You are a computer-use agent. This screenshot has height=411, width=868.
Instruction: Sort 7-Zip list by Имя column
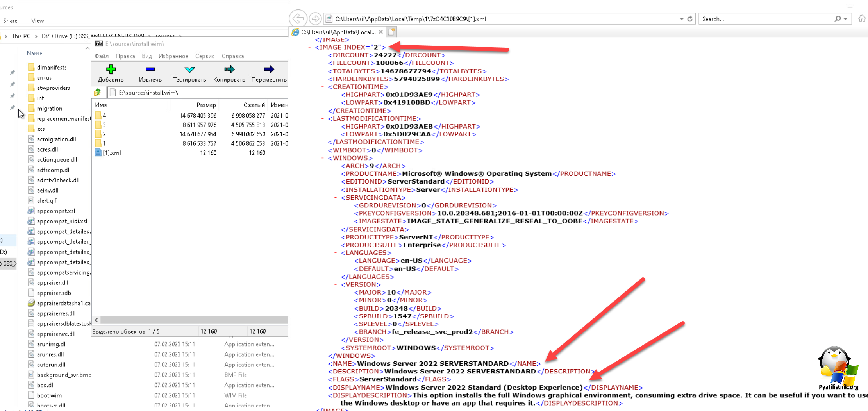pos(101,105)
